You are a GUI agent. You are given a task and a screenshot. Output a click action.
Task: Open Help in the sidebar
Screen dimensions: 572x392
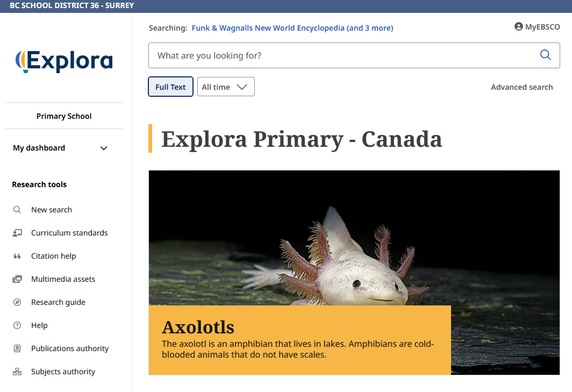[x=39, y=325]
